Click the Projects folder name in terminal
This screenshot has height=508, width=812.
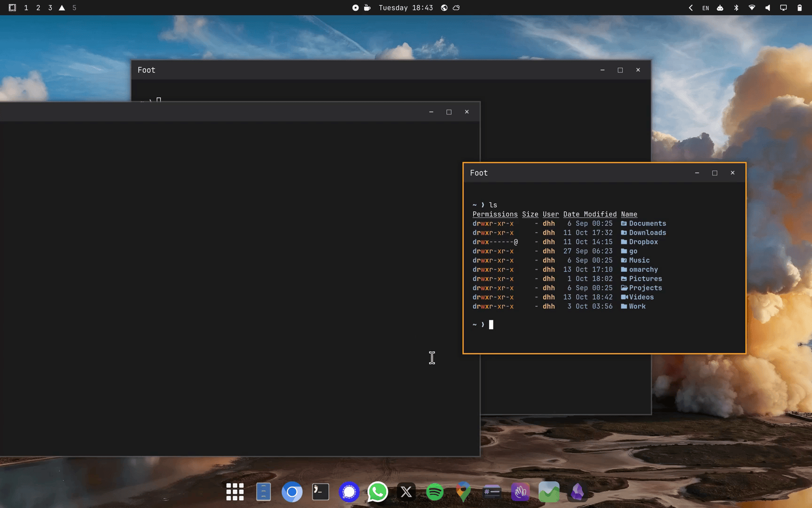coord(645,288)
